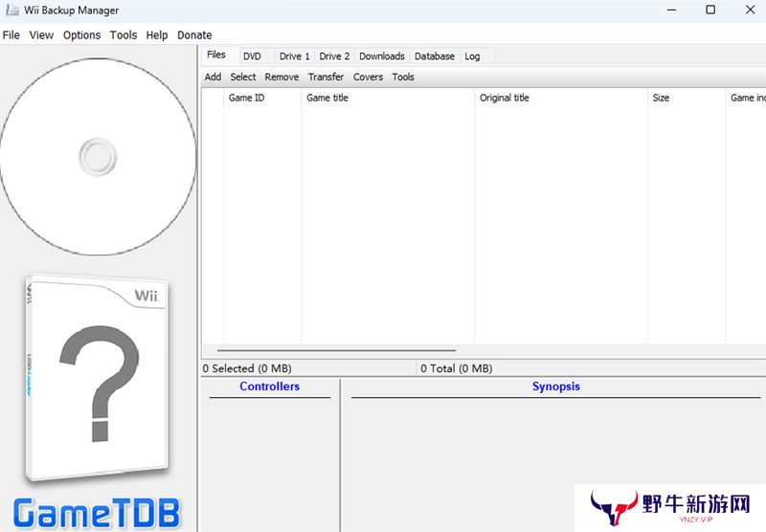Switch to the DVD tab
The width and height of the screenshot is (766, 532).
[252, 56]
